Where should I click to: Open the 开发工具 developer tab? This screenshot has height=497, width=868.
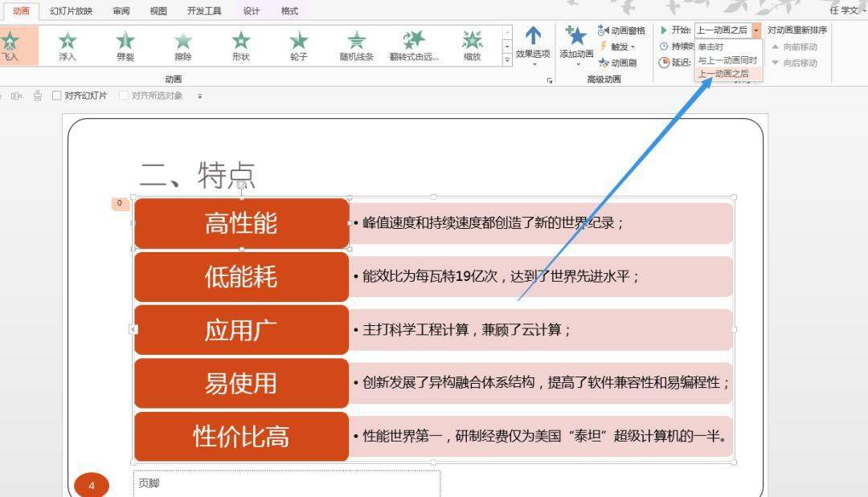click(204, 11)
